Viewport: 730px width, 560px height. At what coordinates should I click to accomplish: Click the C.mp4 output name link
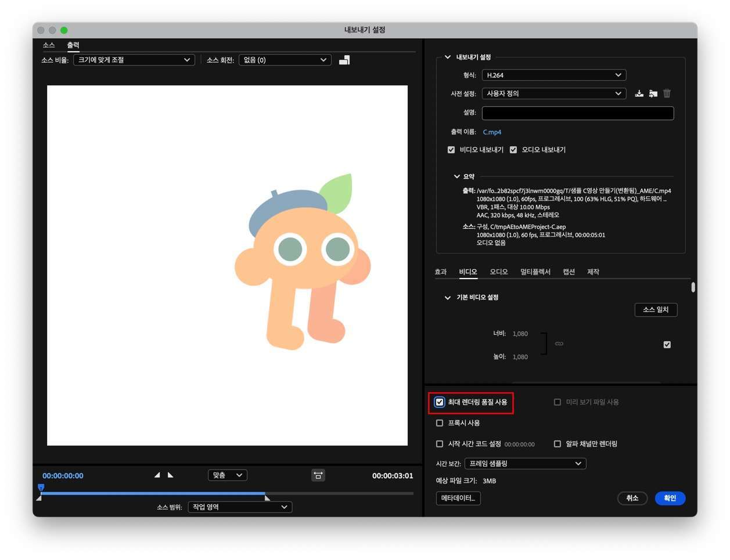point(492,132)
